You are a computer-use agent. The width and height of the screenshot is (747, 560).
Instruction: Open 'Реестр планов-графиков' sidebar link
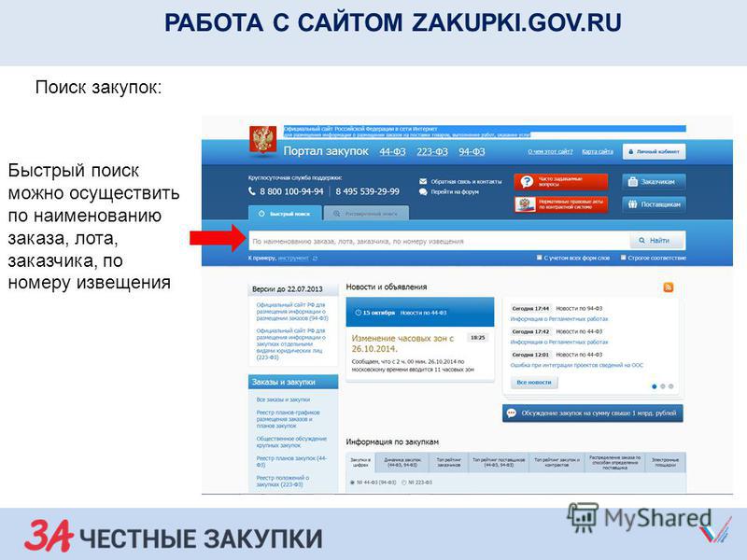coord(288,419)
